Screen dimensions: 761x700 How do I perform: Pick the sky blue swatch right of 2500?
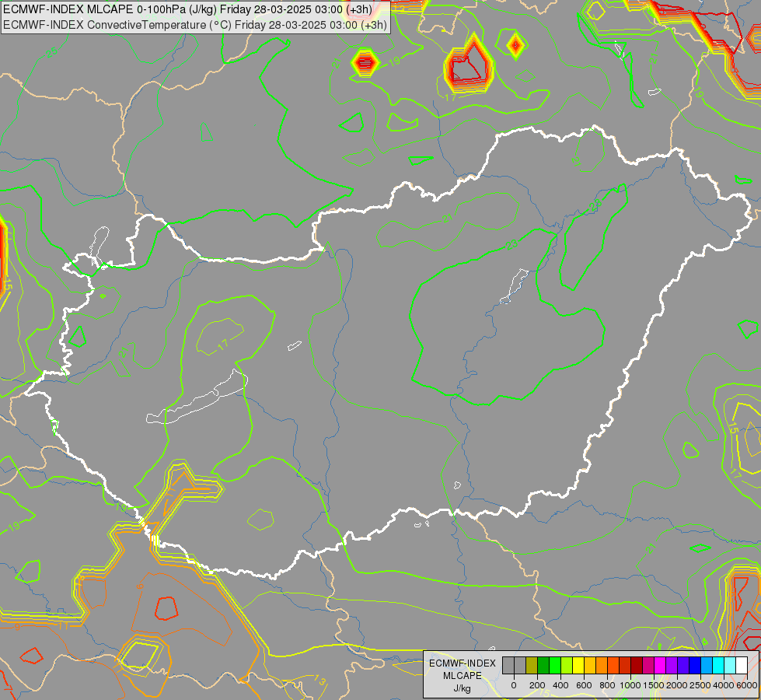click(x=707, y=665)
